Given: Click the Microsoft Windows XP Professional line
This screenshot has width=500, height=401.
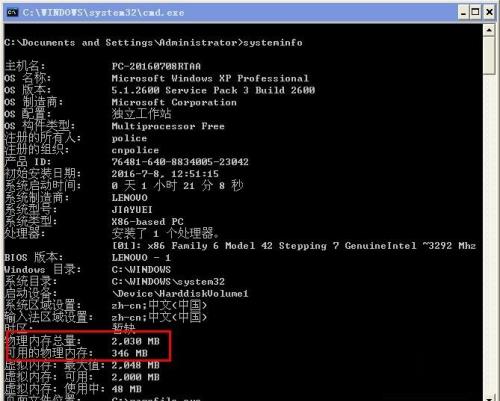Looking at the screenshot, I should pyautogui.click(x=210, y=79).
